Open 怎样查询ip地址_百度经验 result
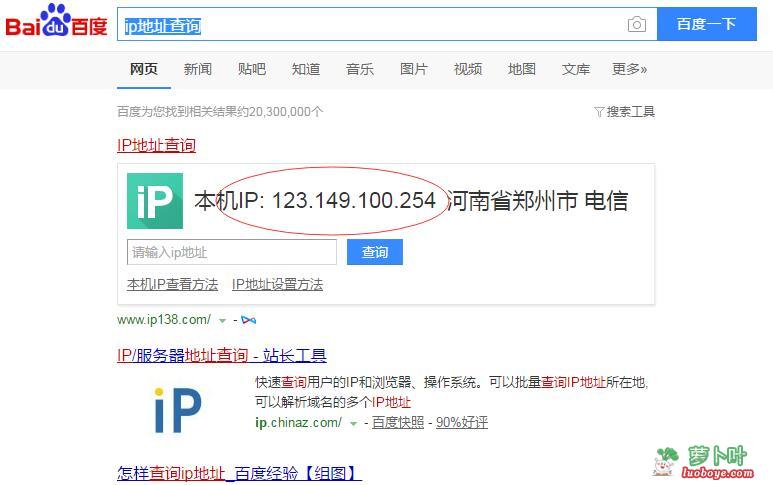This screenshot has height=485, width=773. [239, 474]
